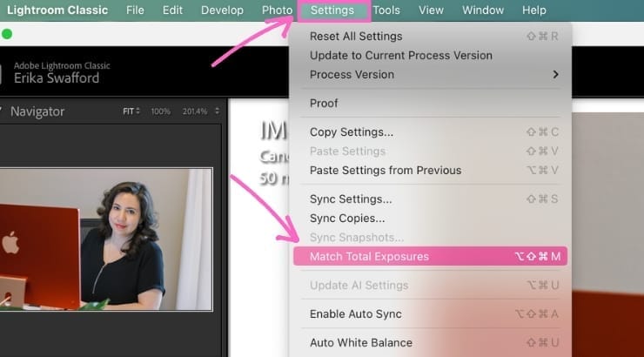Choose Reset All Settings
644x357 pixels.
coord(431,37)
